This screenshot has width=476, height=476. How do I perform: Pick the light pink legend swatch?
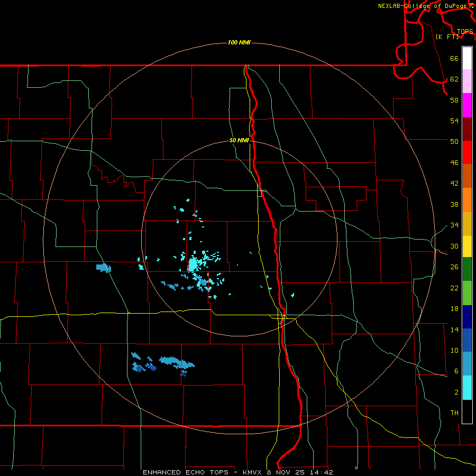tap(467, 81)
